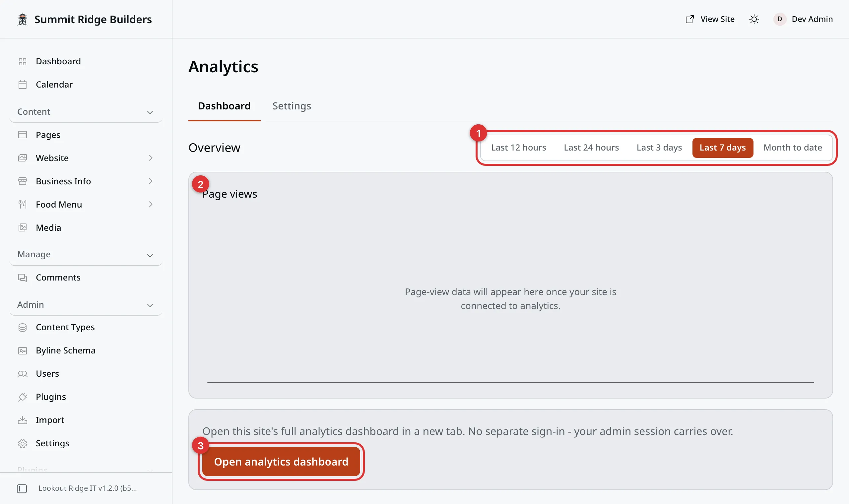
Task: Click the View Site link text
Action: coord(717,19)
